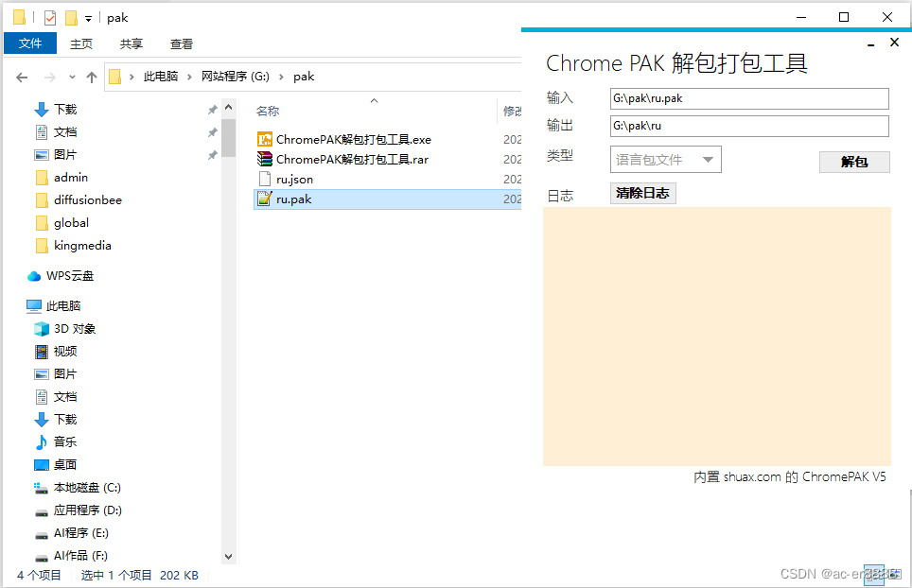Click the navigation pane scrollbar down arrow
This screenshot has height=588, width=912.
(229, 557)
